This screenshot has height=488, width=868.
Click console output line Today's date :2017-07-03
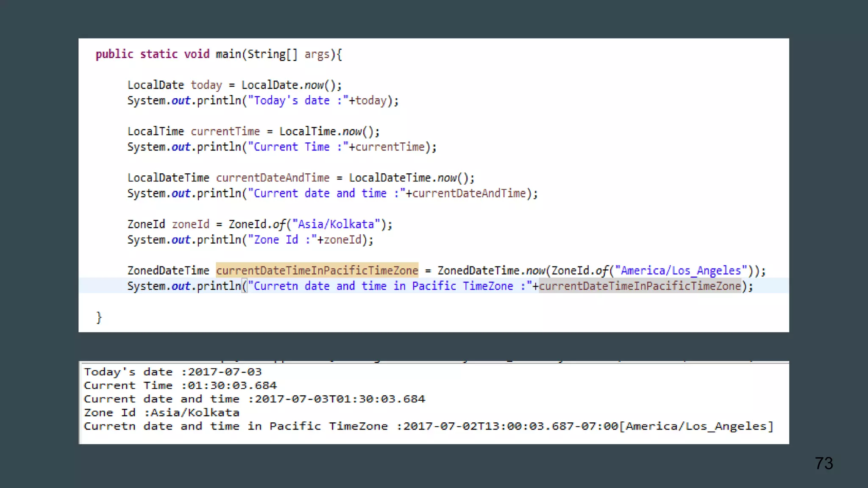click(x=172, y=372)
